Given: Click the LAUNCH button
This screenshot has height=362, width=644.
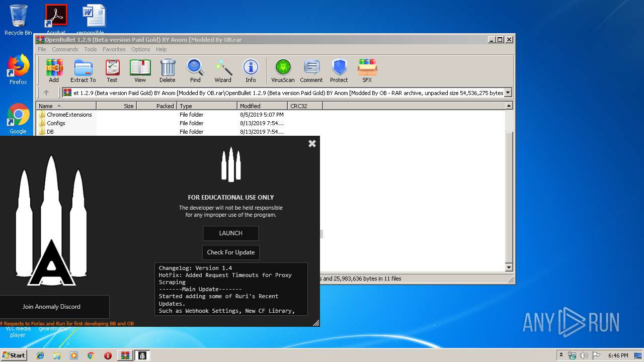Looking at the screenshot, I should 231,233.
